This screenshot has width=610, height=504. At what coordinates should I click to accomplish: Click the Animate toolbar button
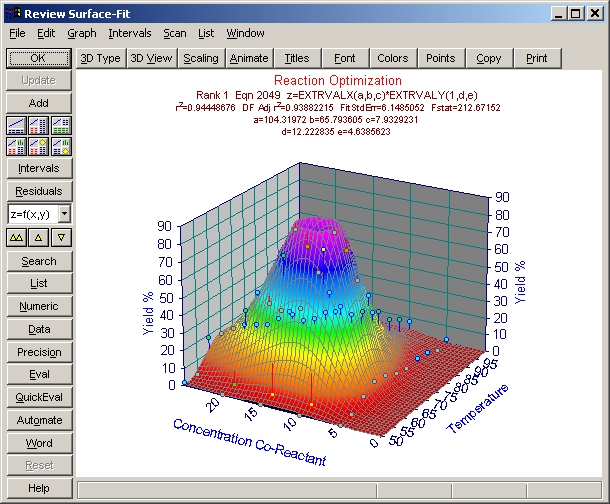pyautogui.click(x=249, y=58)
